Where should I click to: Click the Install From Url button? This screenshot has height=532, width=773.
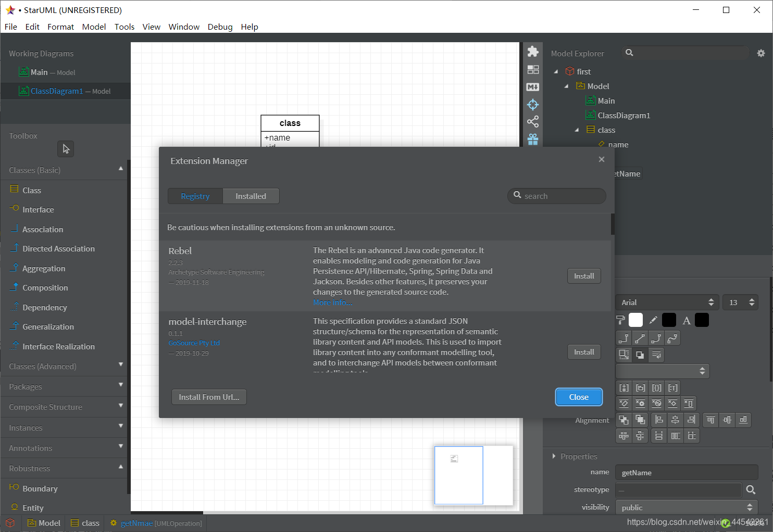209,397
